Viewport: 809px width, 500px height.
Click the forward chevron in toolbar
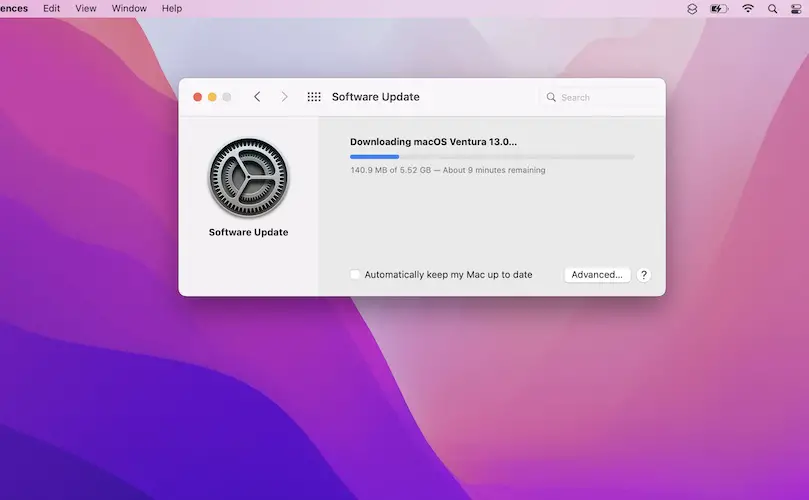click(x=284, y=97)
